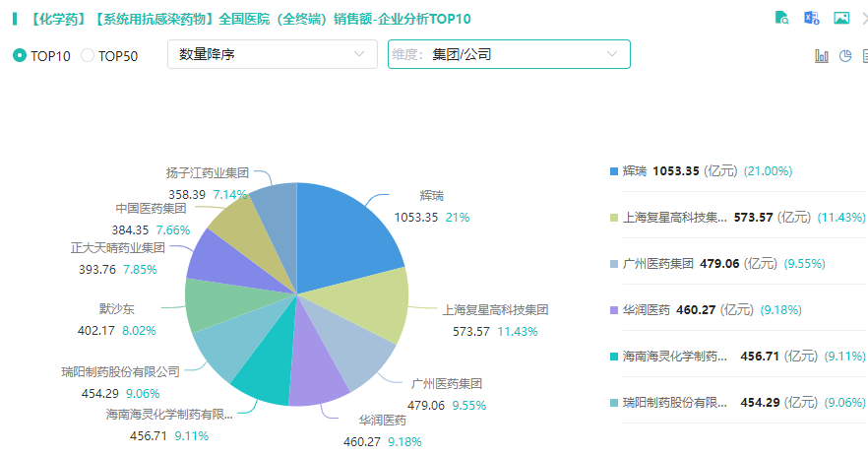Switch to pie chart view
Viewport: 868px width, 456px height.
844,56
